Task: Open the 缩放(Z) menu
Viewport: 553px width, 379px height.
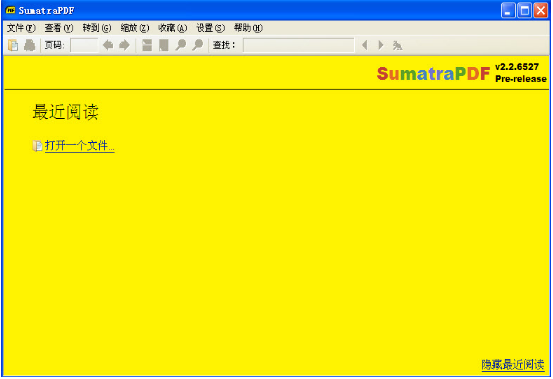Action: [135, 28]
